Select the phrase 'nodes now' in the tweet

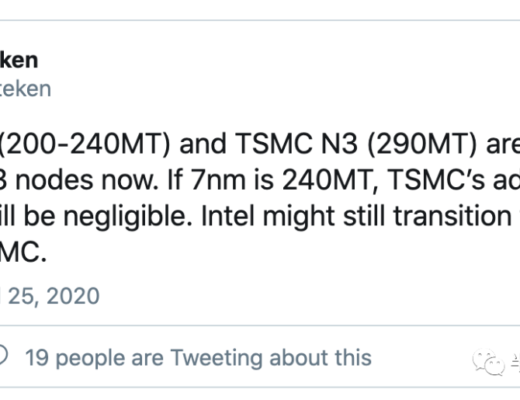(87, 180)
